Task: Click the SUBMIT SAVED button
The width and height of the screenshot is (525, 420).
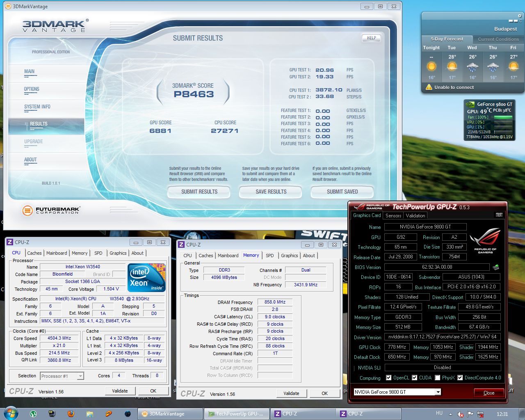Action: (x=342, y=192)
